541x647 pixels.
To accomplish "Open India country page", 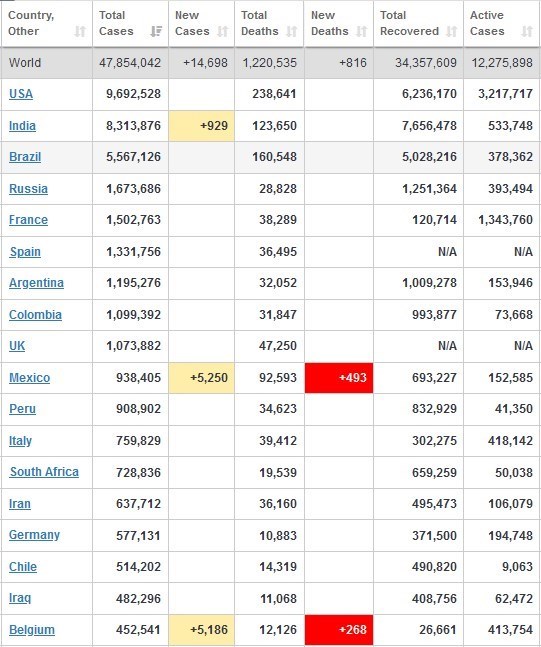I will [x=22, y=125].
